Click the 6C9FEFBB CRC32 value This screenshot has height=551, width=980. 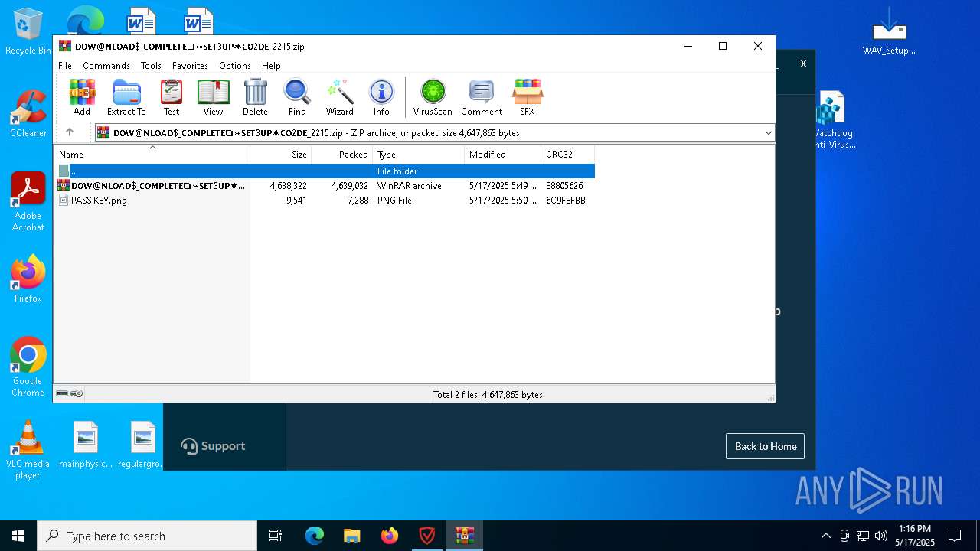[x=565, y=201]
